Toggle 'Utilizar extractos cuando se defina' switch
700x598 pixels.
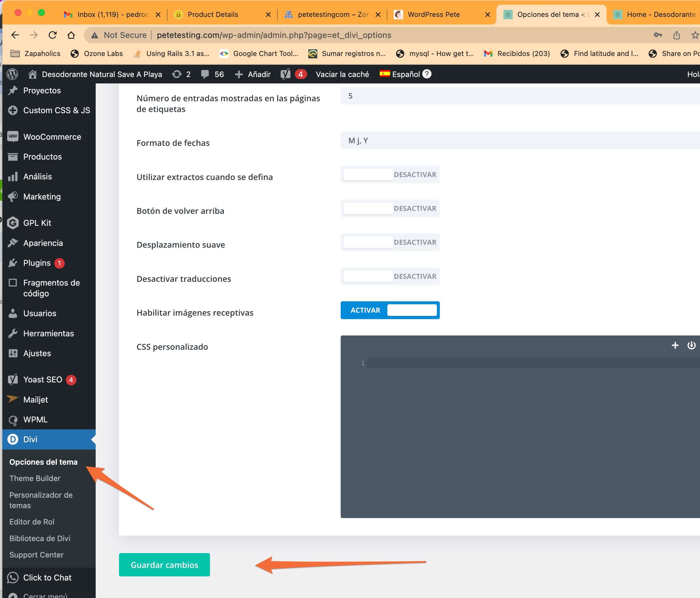390,175
